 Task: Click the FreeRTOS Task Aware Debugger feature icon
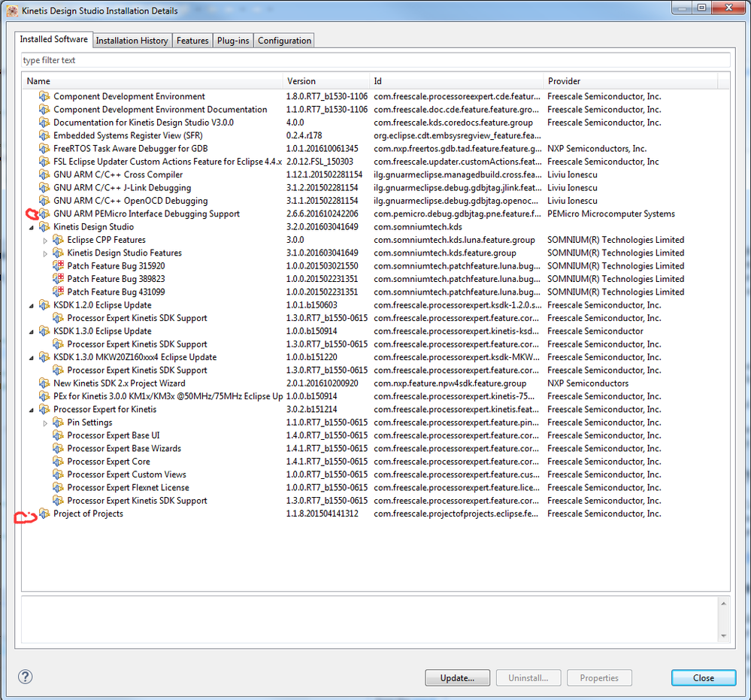click(x=44, y=149)
